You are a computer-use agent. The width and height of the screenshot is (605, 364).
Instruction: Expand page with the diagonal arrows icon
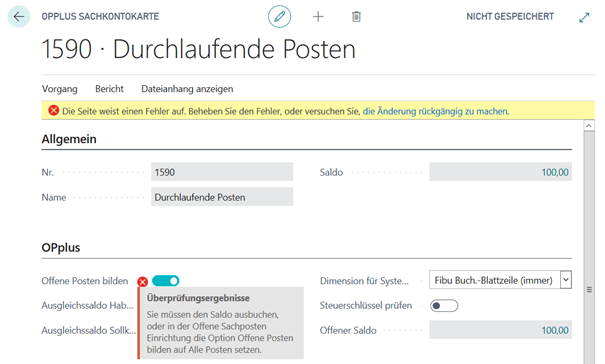584,17
